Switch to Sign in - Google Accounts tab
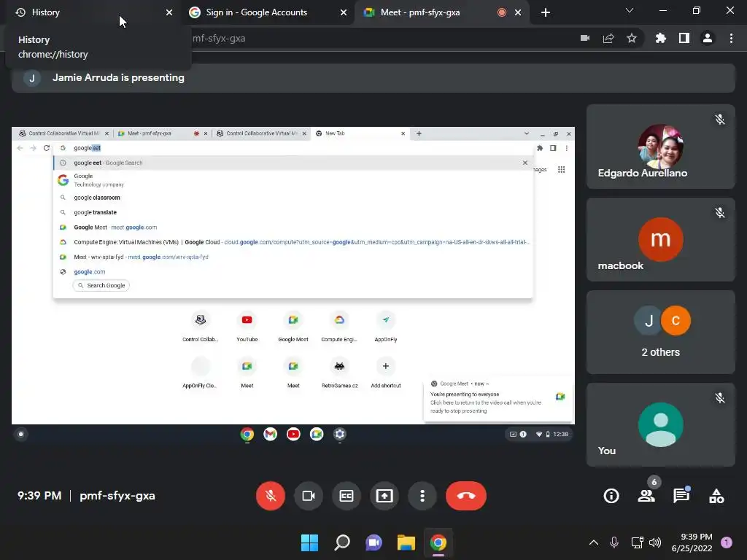The width and height of the screenshot is (747, 560). (267, 12)
